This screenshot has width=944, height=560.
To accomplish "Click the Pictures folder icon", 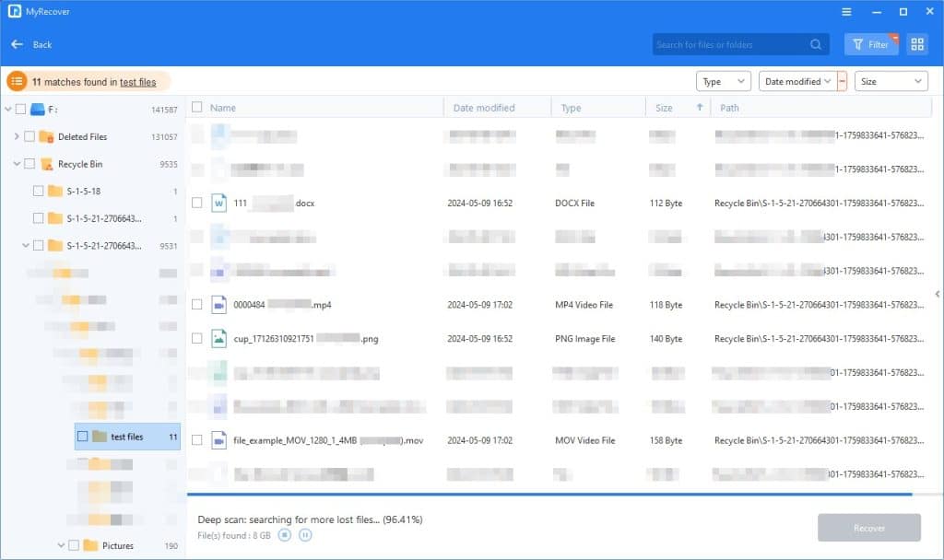I will 91,545.
